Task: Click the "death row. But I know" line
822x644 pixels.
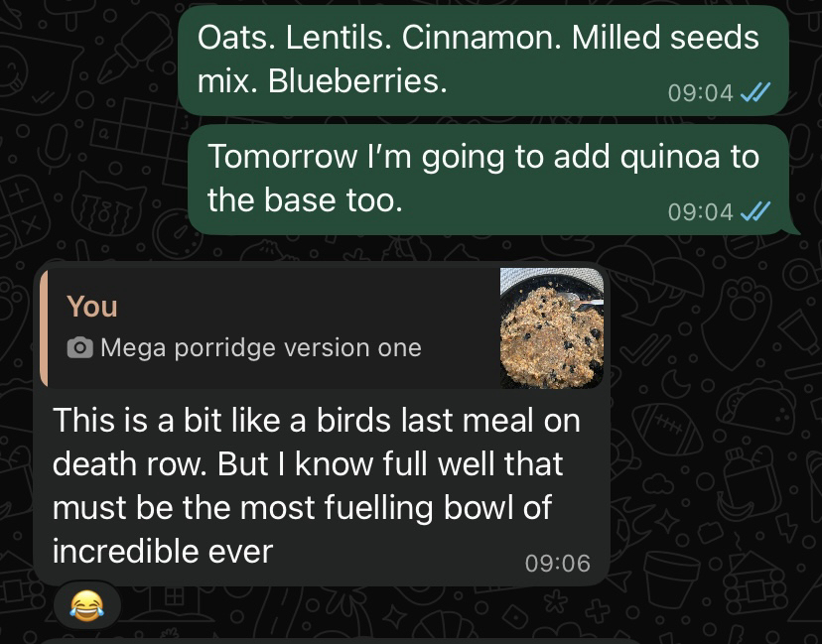Action: click(307, 463)
